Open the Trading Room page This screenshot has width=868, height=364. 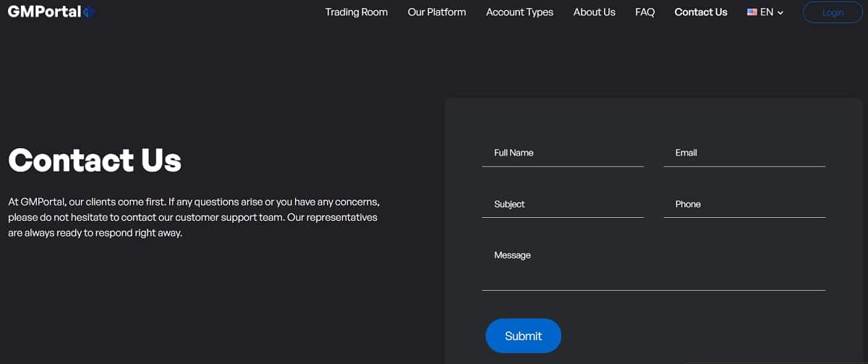(356, 12)
